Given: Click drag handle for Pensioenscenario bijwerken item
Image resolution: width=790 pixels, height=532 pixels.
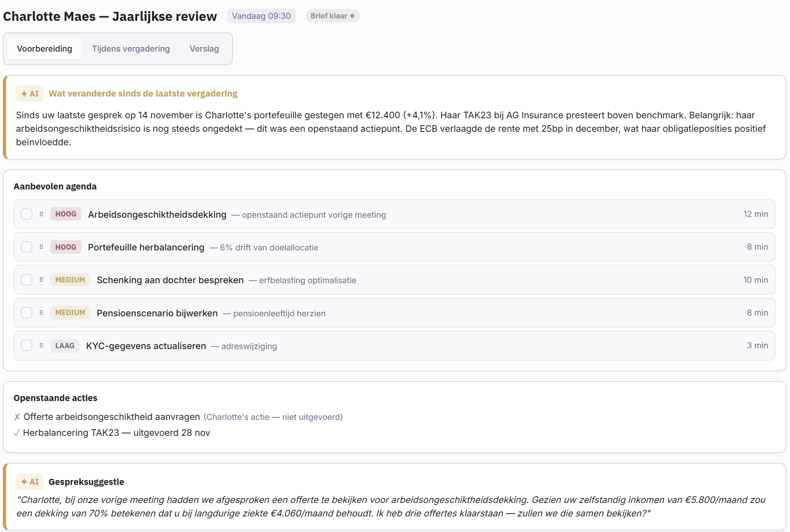Looking at the screenshot, I should [41, 313].
